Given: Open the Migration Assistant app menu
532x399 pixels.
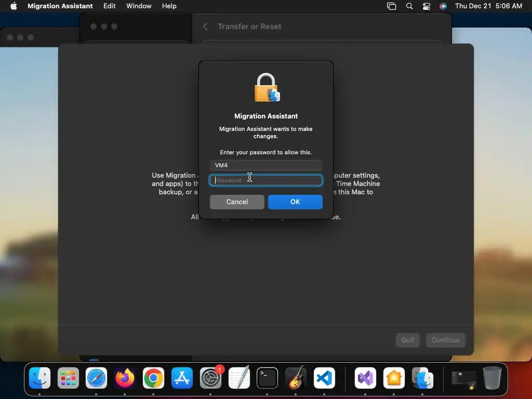Looking at the screenshot, I should tap(60, 6).
